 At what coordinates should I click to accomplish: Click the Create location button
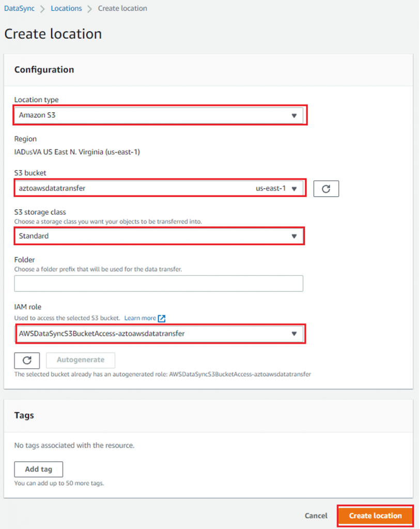[x=375, y=516]
